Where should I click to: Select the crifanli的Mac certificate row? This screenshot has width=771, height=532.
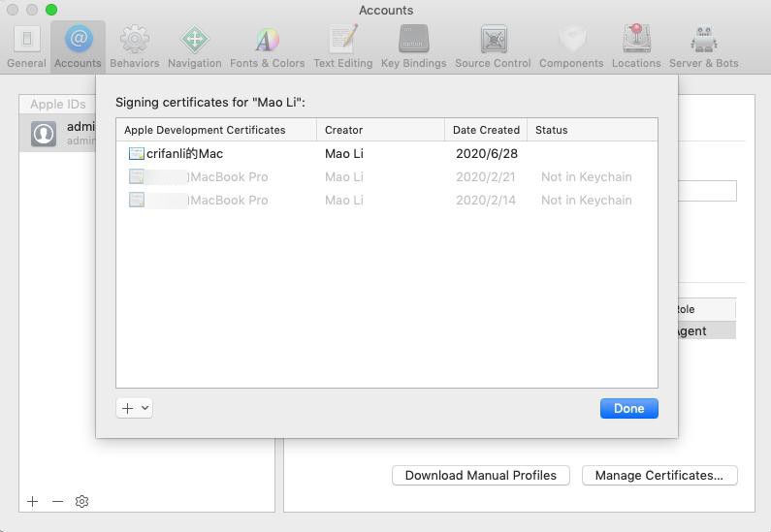coord(387,154)
